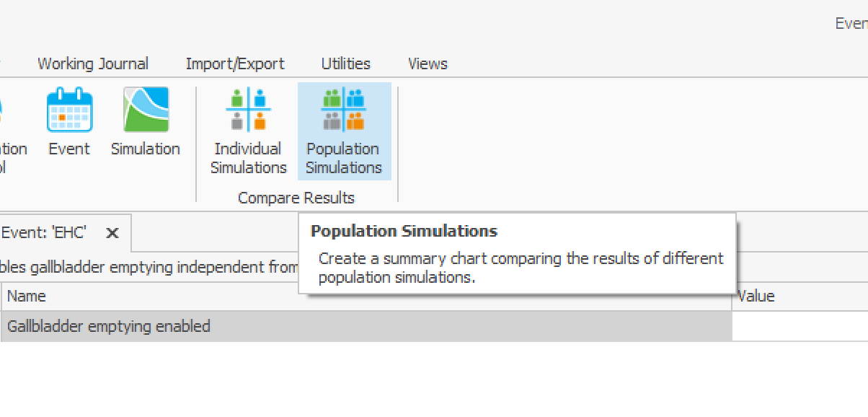Viewport: 868px width, 417px height.
Task: Open the Event building block
Action: (69, 123)
